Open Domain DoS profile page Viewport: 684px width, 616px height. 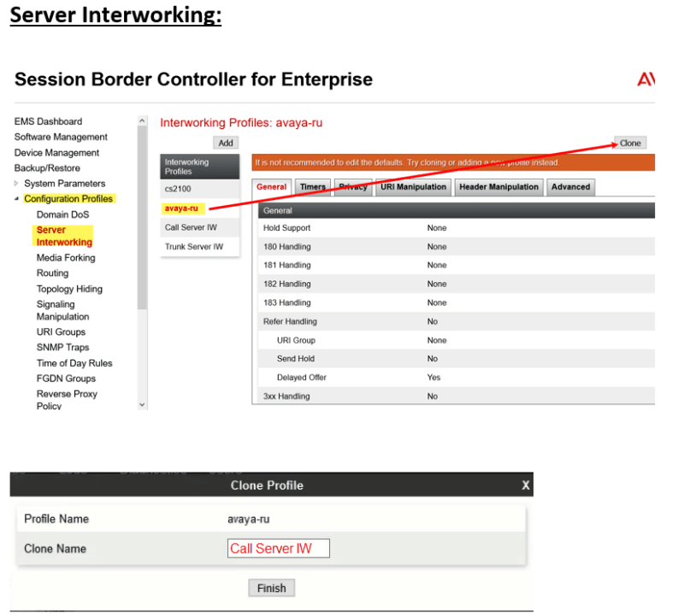(x=62, y=214)
